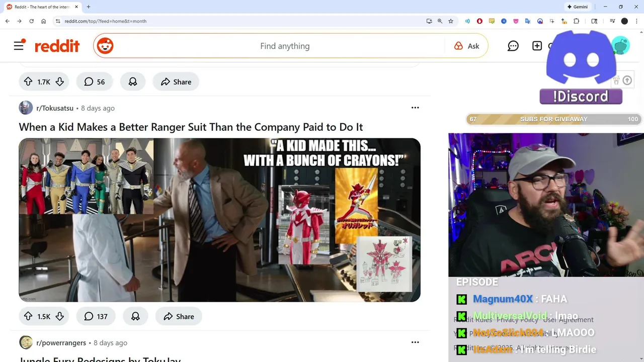Viewport: 644px width, 362px height.
Task: Focus the Find anything search field
Action: tap(285, 46)
